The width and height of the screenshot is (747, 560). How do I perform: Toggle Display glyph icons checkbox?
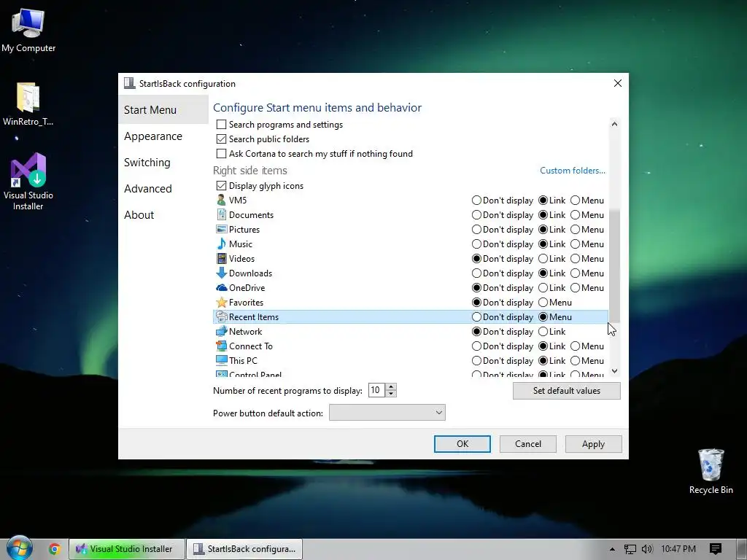[x=221, y=186]
